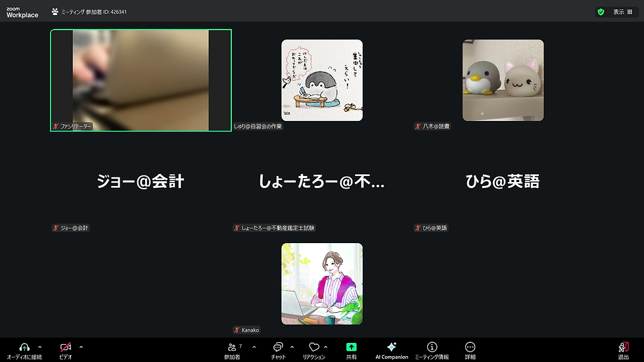Click the しょーたろー@不動産鑑定士試験 name label

tap(275, 228)
